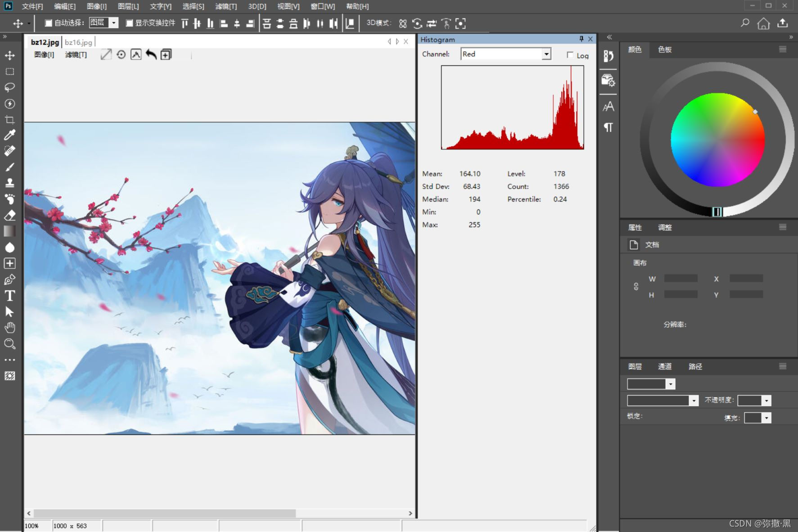Select the Lasso tool

tap(9, 87)
